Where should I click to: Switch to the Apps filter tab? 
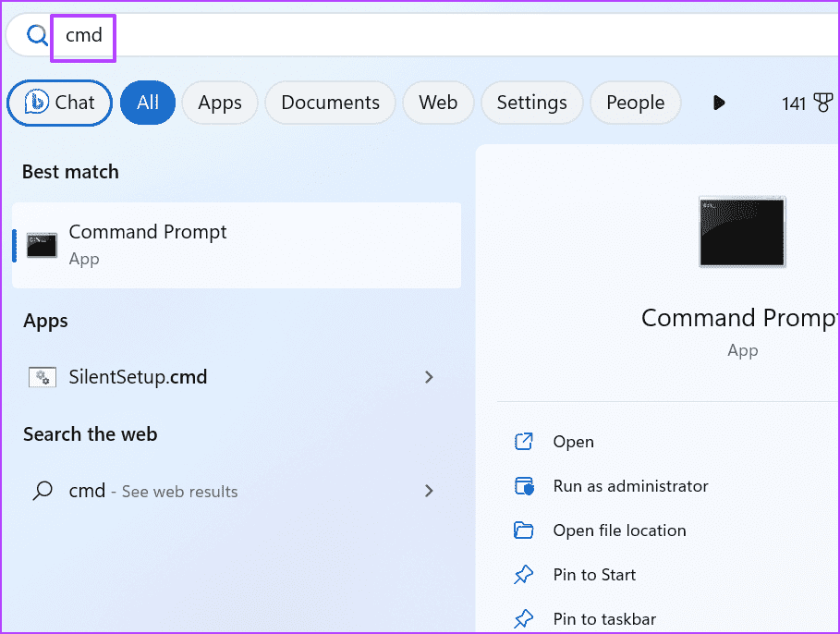220,103
